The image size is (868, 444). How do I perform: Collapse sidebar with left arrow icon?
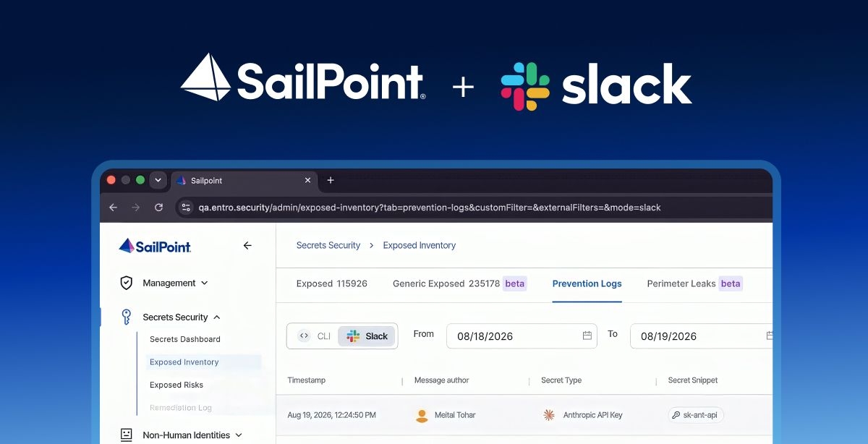[247, 246]
